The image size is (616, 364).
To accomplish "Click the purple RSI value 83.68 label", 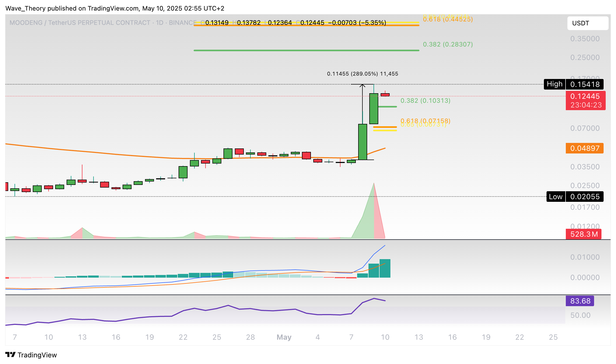I will (580, 301).
